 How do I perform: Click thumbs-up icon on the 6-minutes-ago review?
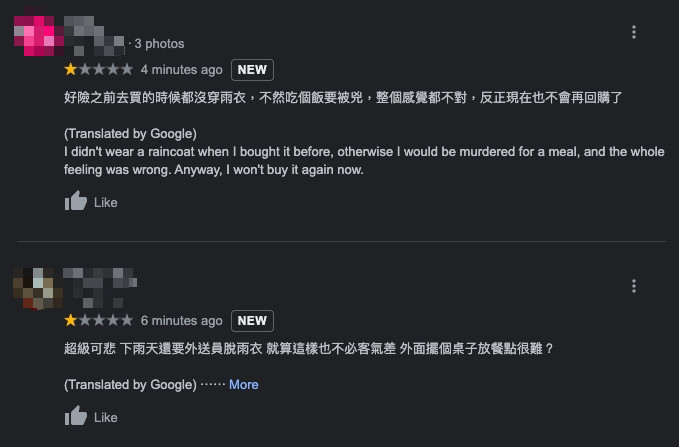76,417
